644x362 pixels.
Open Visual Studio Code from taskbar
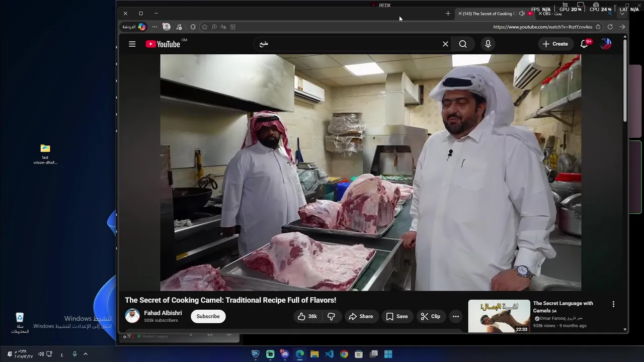point(329,354)
